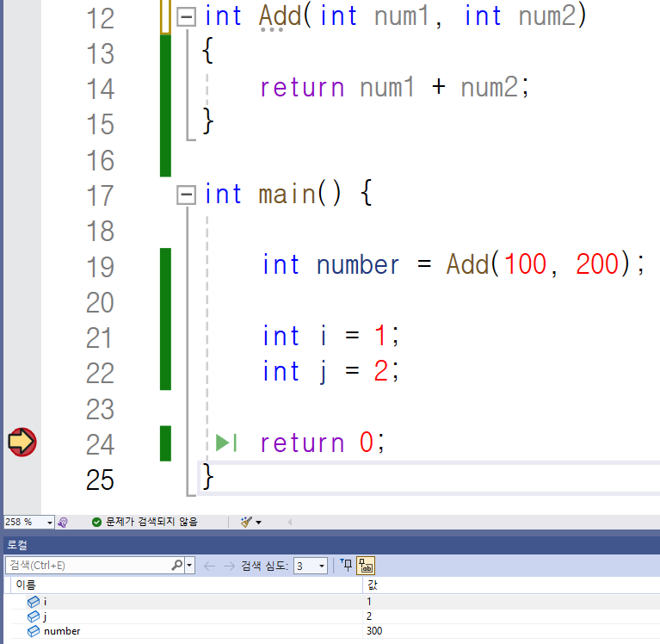Click the breakpoint arrow on line 24
This screenshot has height=644, width=660.
click(22, 442)
